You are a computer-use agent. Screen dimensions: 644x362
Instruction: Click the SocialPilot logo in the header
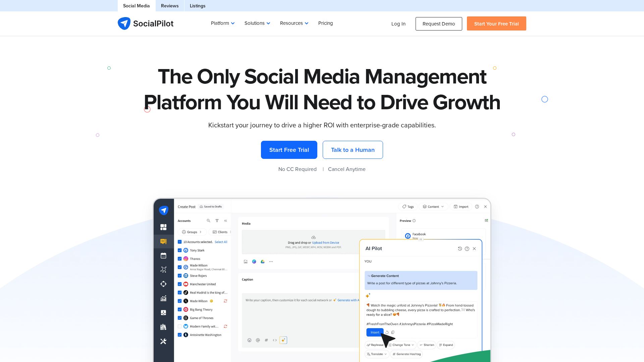click(146, 23)
